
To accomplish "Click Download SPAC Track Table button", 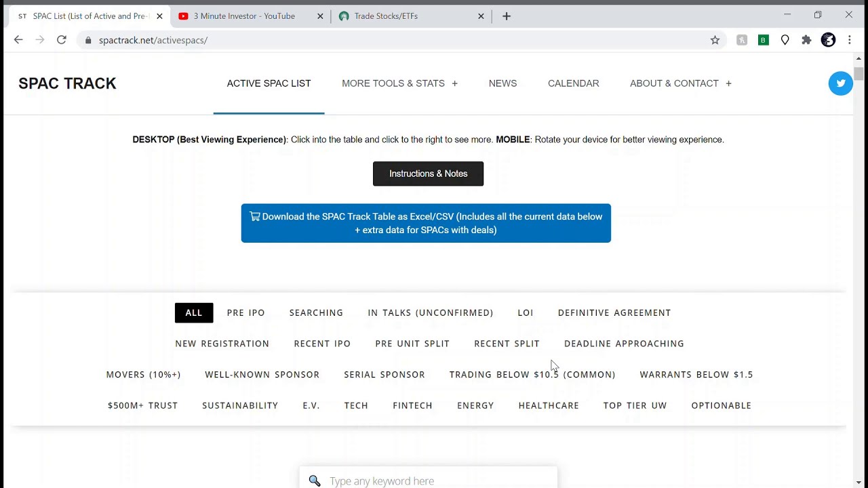I will [x=426, y=223].
